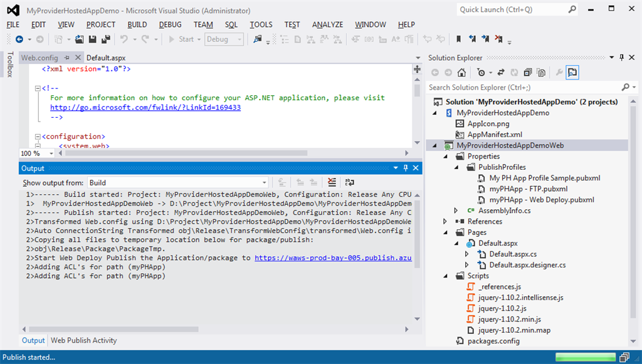Switch to the Web Publish Activity tab
This screenshot has height=364, width=642.
(83, 340)
